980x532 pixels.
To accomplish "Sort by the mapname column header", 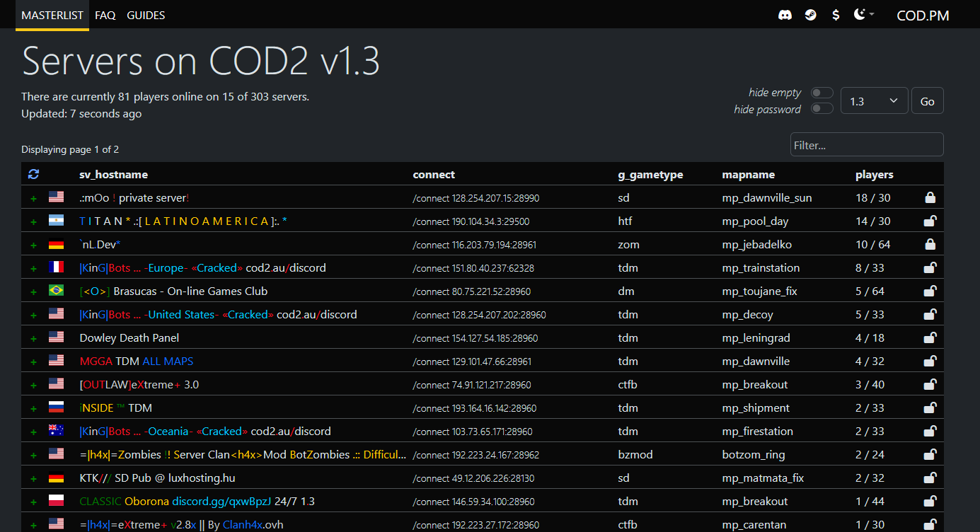I will point(749,175).
